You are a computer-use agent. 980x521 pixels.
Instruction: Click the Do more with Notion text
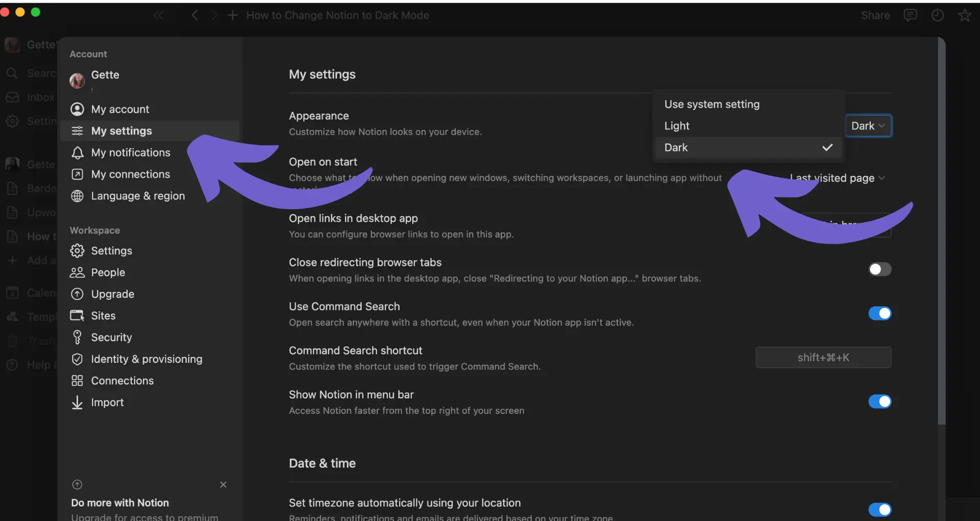(x=120, y=503)
